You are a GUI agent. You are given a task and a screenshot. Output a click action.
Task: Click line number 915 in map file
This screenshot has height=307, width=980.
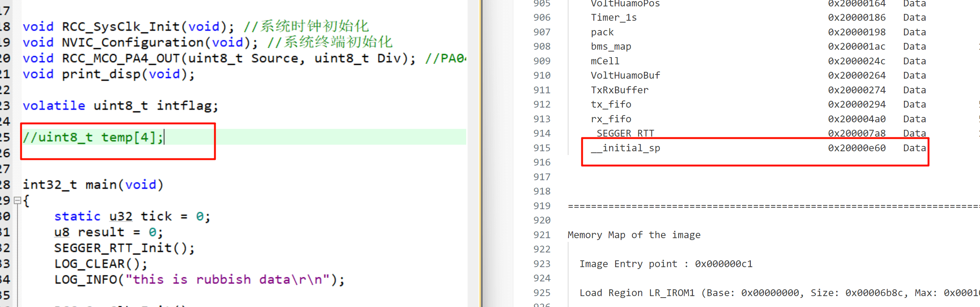(541, 148)
